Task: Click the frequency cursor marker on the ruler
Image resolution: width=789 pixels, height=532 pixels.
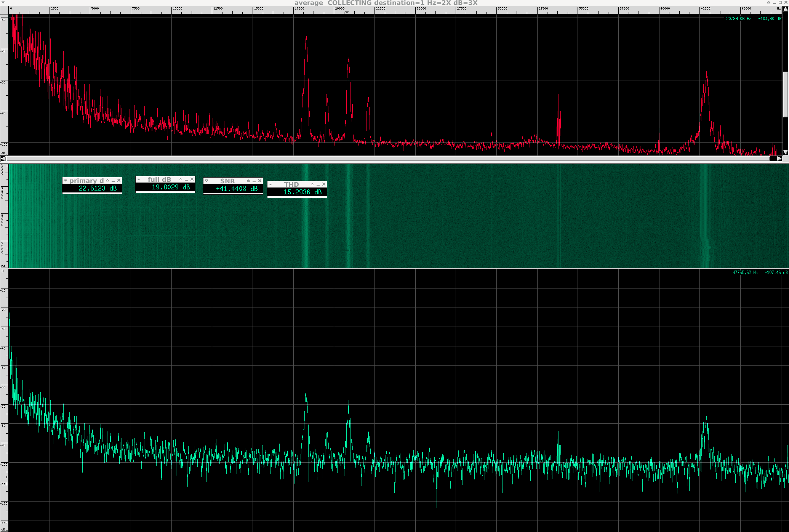Action: point(347,13)
